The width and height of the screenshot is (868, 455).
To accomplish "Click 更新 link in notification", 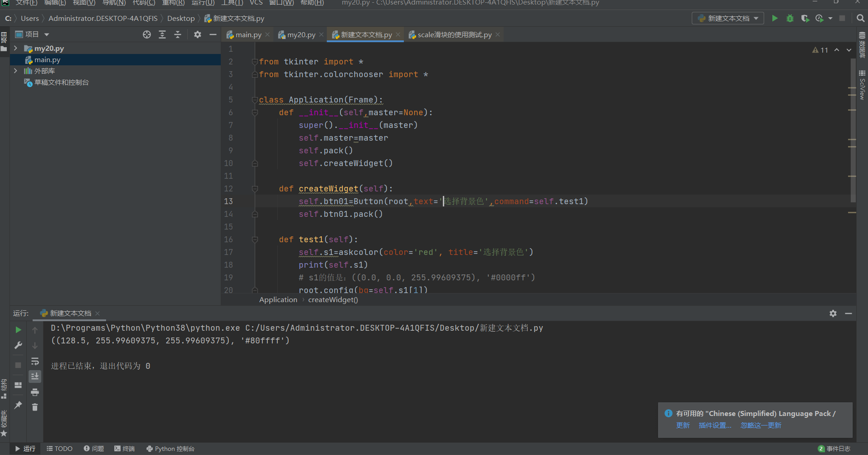I will coord(683,426).
